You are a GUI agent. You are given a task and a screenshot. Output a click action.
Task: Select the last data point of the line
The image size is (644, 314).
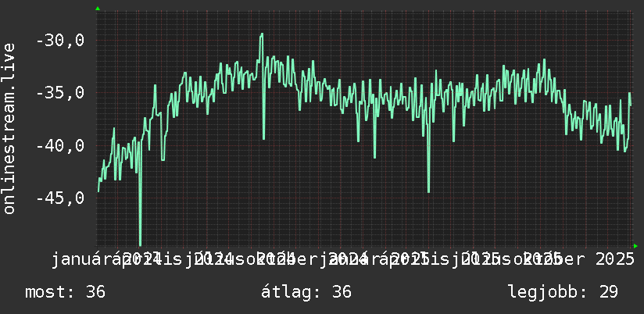click(631, 105)
